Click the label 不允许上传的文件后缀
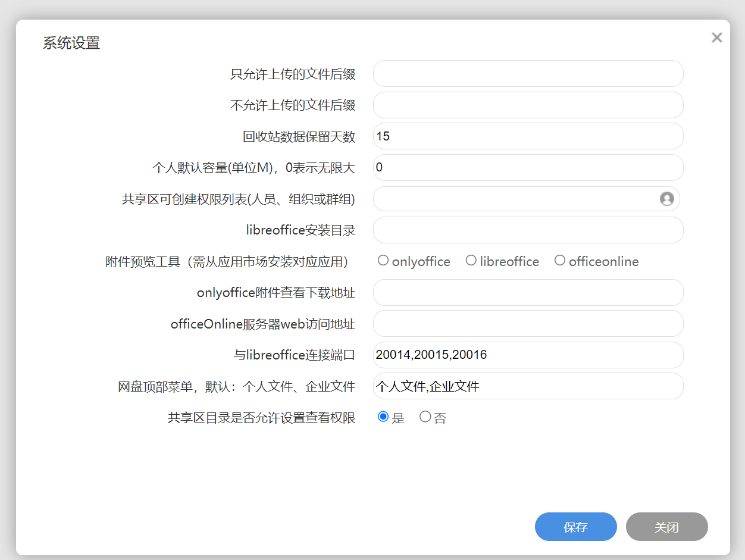 [293, 105]
